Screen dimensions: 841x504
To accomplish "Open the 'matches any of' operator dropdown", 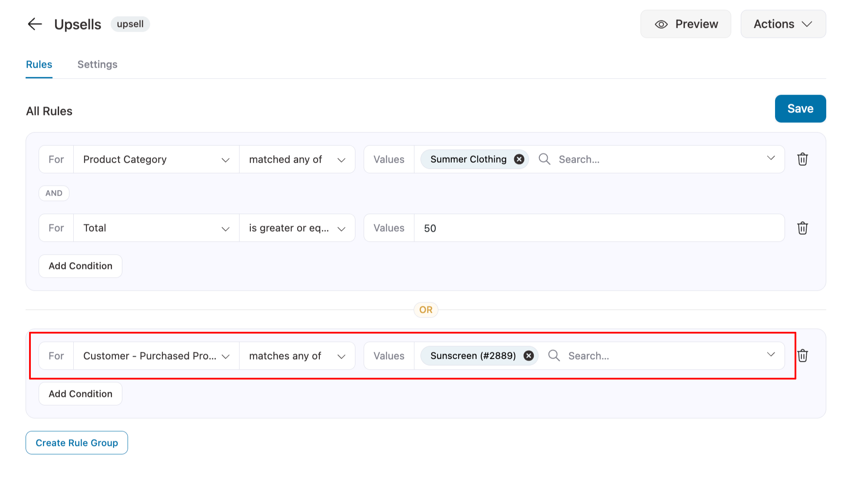I will 297,356.
